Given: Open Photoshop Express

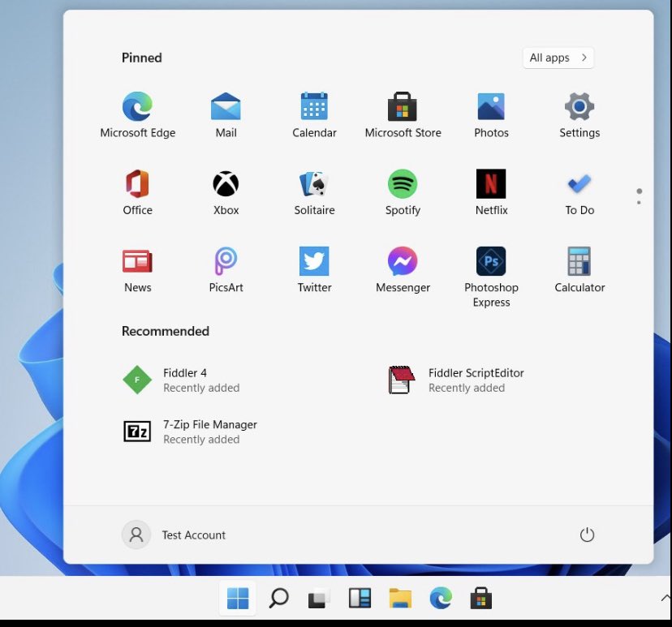Looking at the screenshot, I should click(x=491, y=277).
